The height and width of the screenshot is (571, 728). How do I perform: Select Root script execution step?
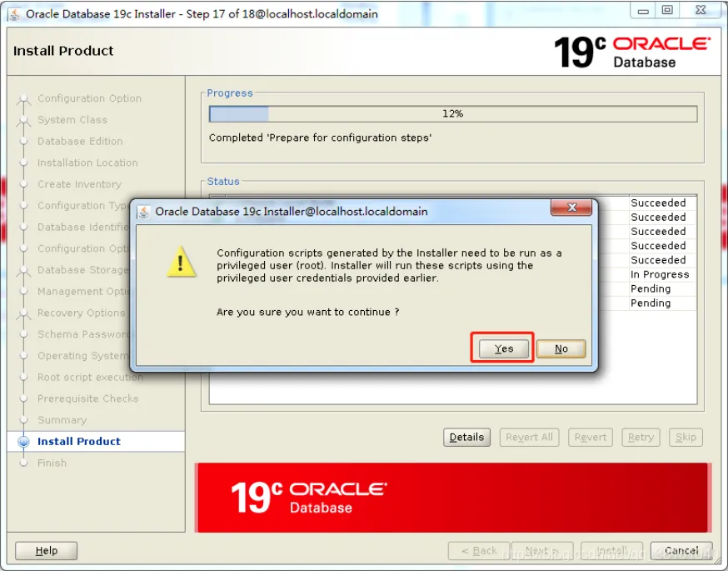[90, 378]
